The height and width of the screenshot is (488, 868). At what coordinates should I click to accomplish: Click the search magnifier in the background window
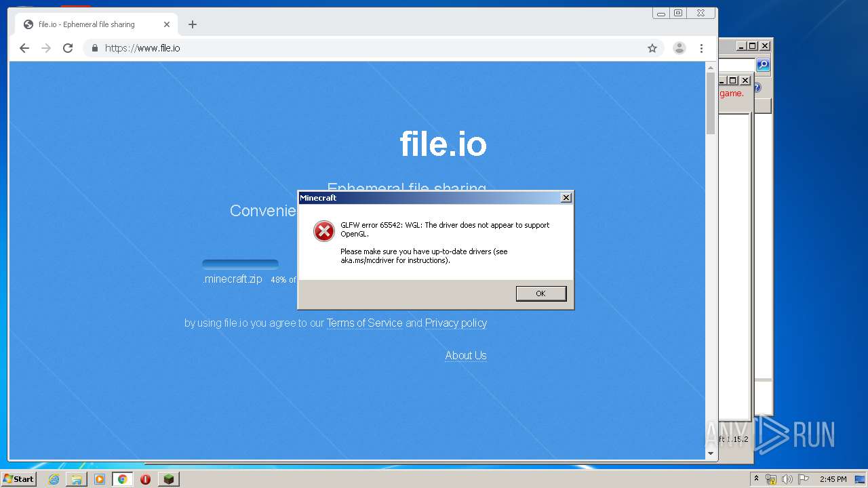(x=763, y=64)
